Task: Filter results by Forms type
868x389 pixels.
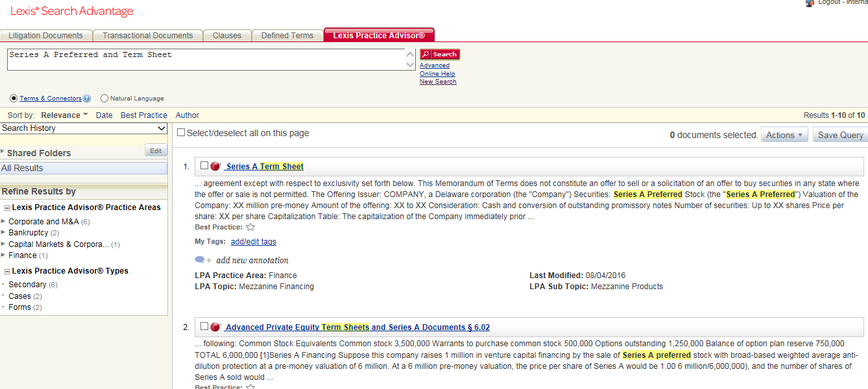Action: coord(19,307)
